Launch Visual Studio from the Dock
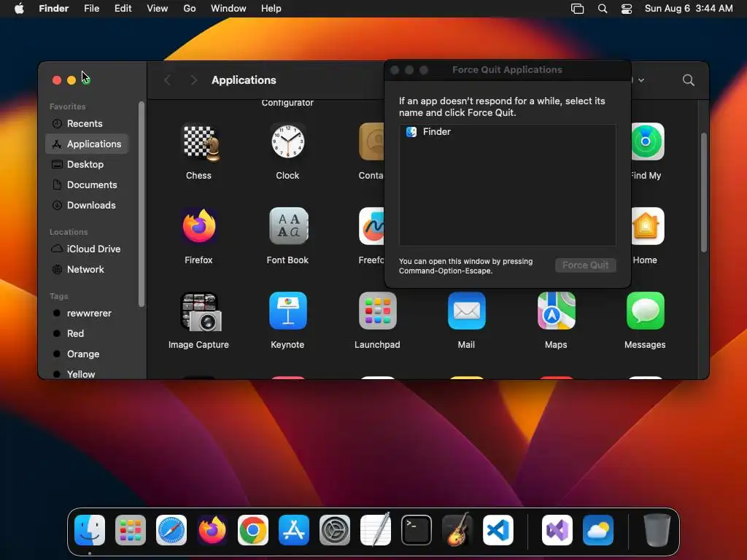The image size is (747, 560). [x=557, y=530]
